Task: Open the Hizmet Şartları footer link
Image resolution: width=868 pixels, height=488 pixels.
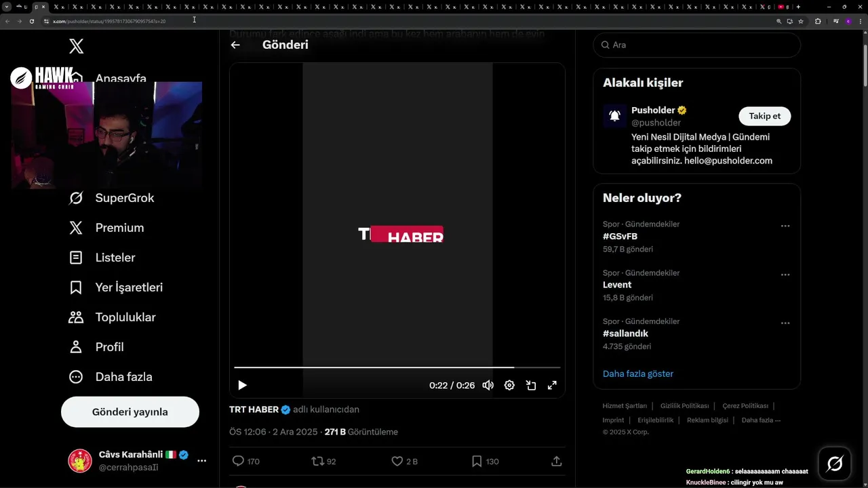Action: pyautogui.click(x=625, y=406)
